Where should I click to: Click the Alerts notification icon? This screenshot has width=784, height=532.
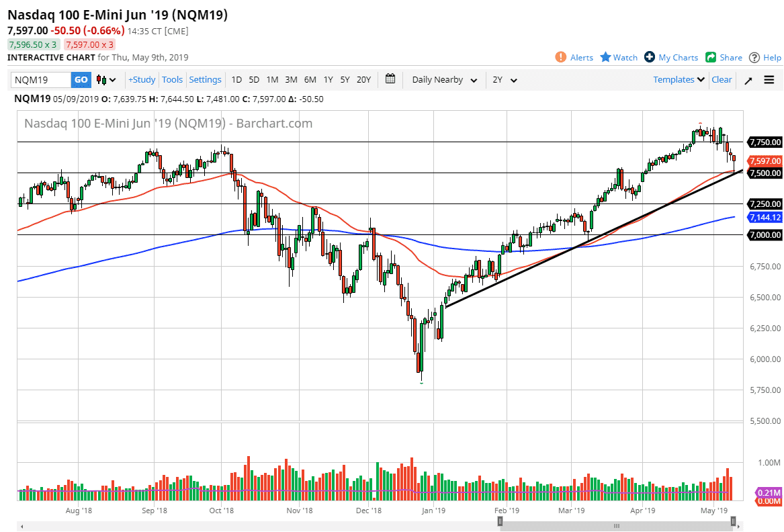click(562, 57)
